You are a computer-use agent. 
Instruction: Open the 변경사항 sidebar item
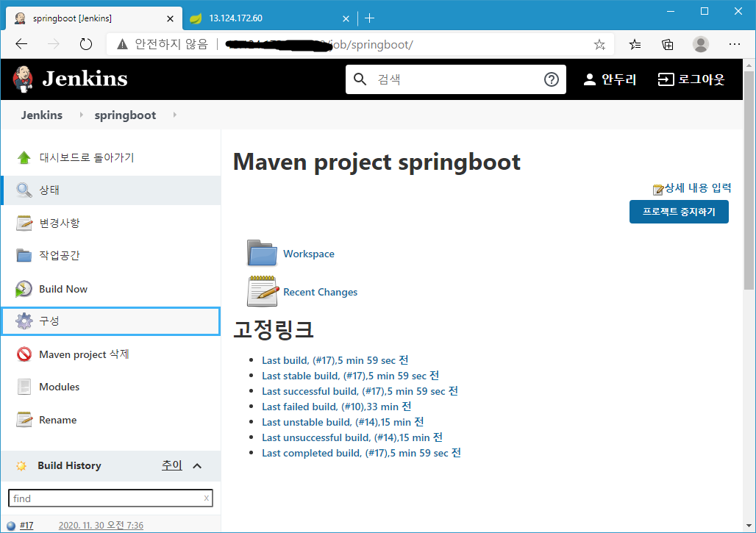coord(60,223)
